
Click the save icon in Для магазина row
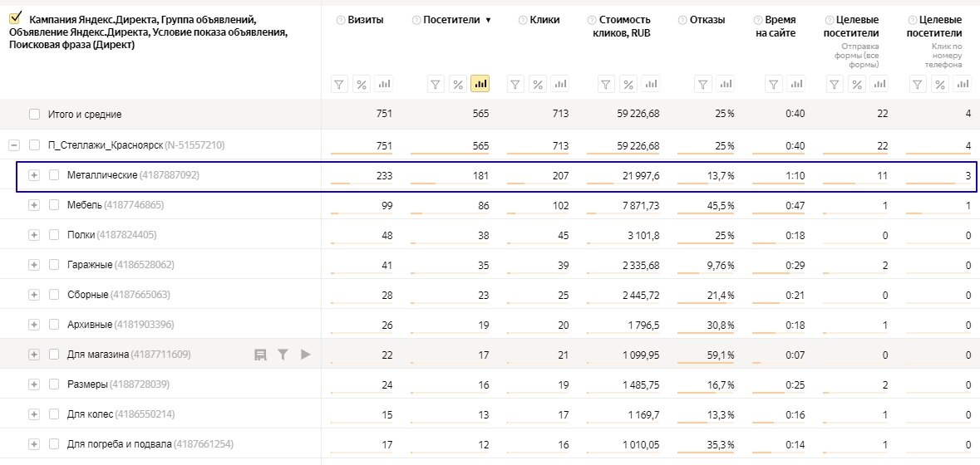[260, 355]
